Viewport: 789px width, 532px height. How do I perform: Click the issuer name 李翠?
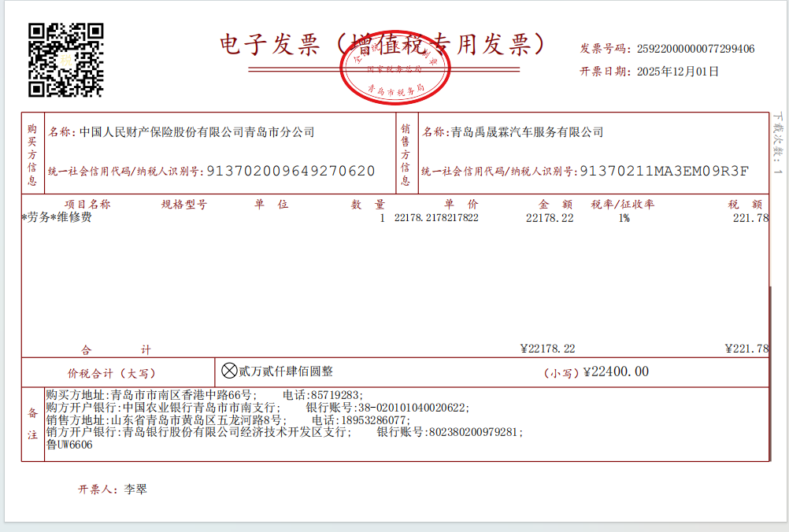point(135,490)
